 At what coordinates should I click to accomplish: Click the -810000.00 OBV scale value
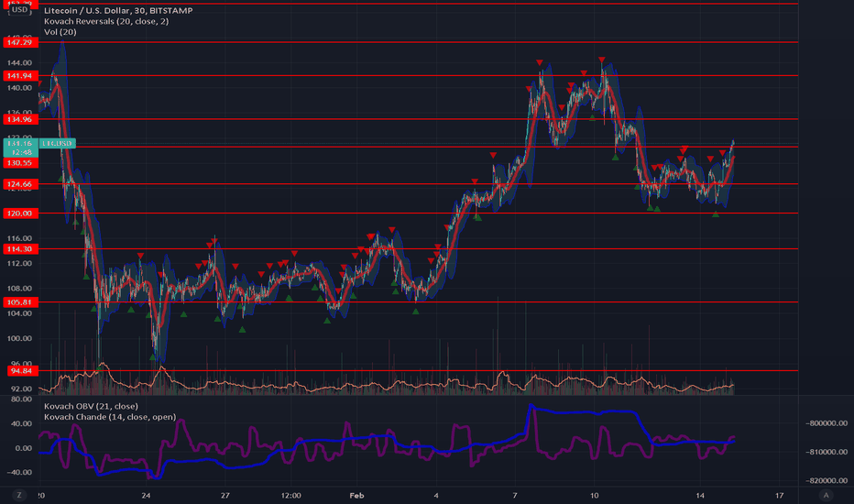point(827,452)
